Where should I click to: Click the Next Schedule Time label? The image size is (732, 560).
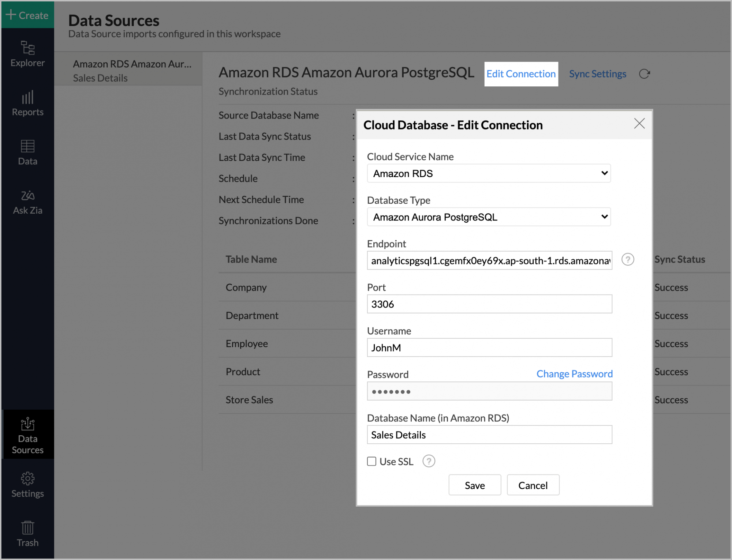[x=261, y=200]
